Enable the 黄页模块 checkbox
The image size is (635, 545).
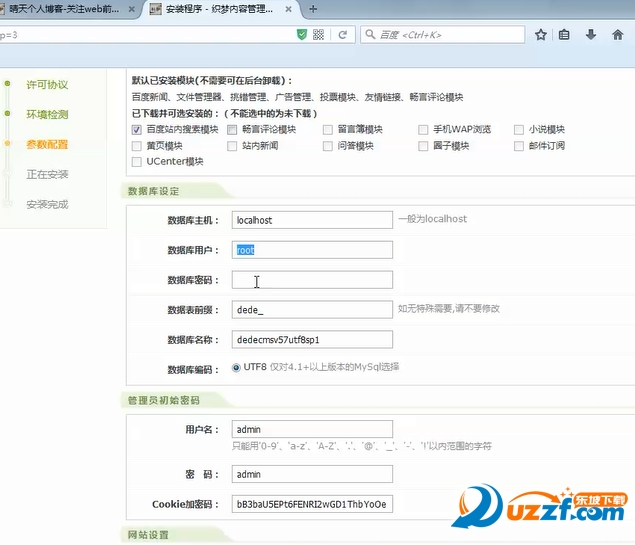136,146
